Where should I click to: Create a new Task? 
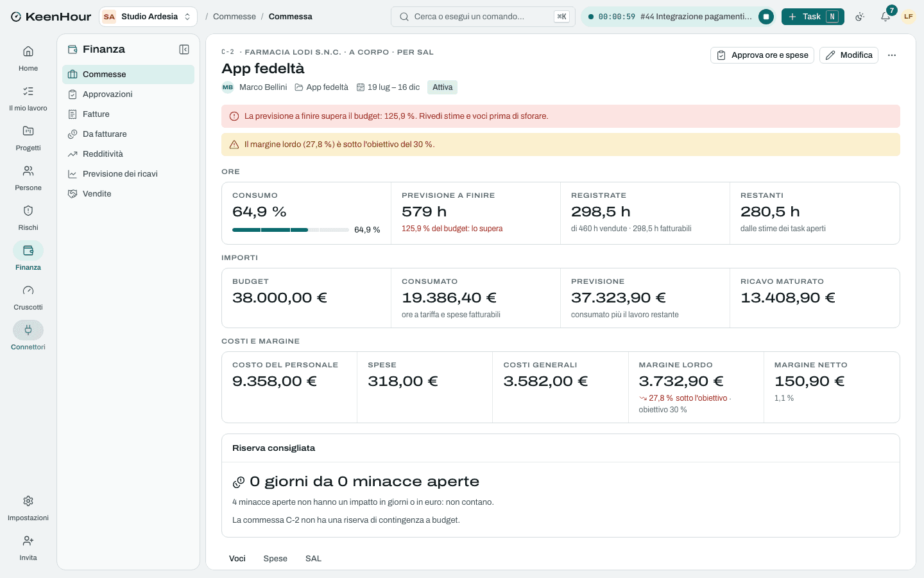[x=813, y=17]
